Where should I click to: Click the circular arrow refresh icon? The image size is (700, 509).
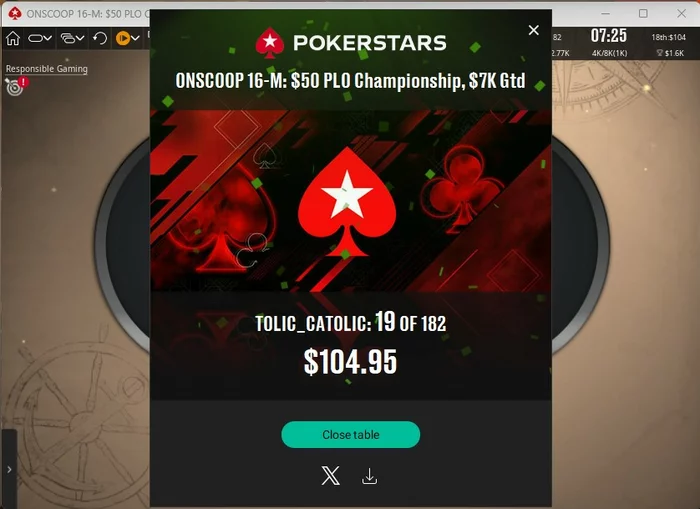pos(100,38)
